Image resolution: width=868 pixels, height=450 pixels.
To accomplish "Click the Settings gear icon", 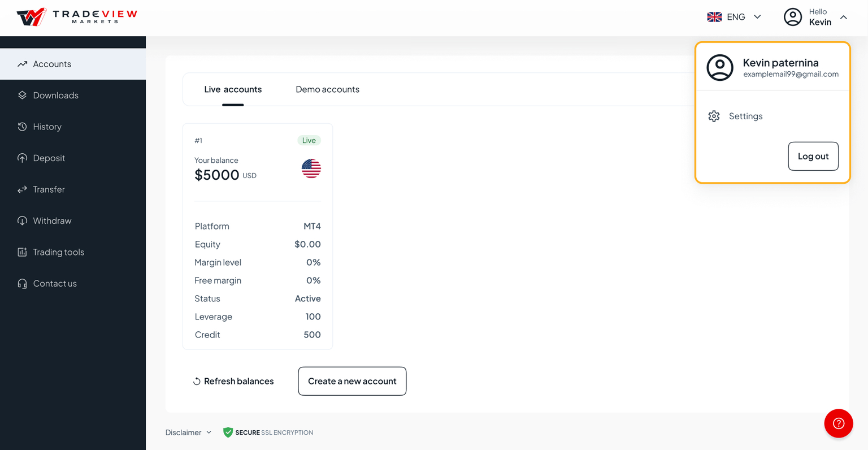I will [x=714, y=116].
